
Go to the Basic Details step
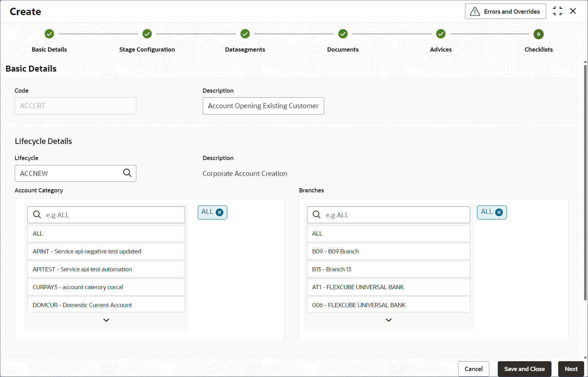pyautogui.click(x=49, y=49)
